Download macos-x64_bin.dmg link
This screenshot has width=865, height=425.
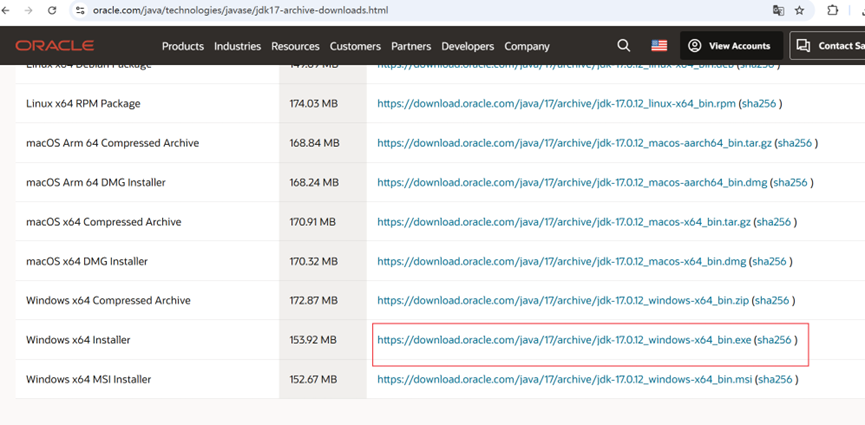(562, 261)
